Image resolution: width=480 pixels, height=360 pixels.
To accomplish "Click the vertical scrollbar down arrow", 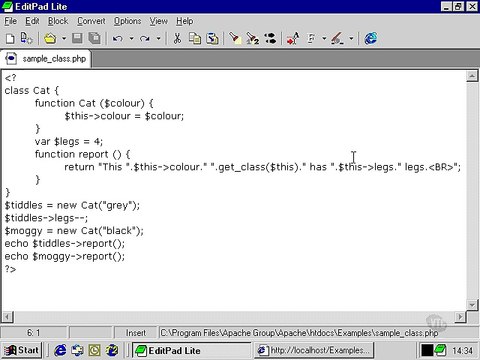I will point(472,305).
